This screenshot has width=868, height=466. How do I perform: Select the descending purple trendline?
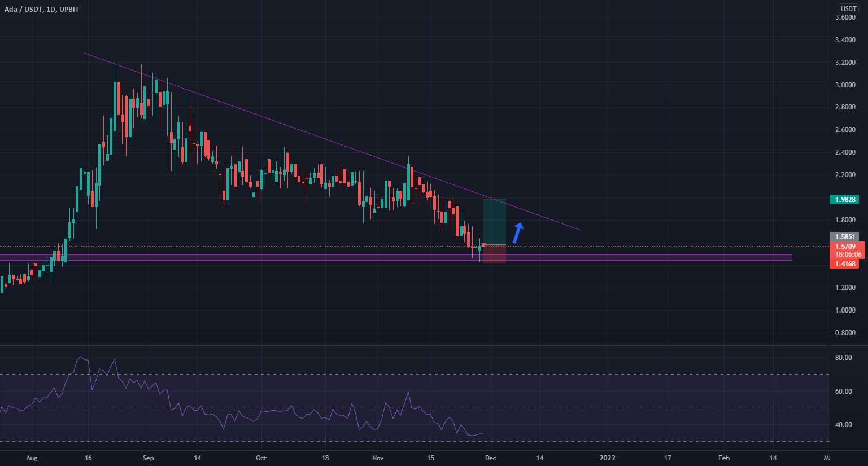pos(332,142)
